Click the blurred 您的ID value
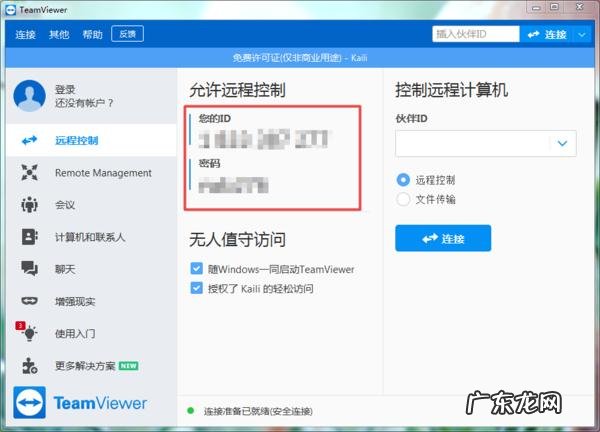 (x=264, y=139)
